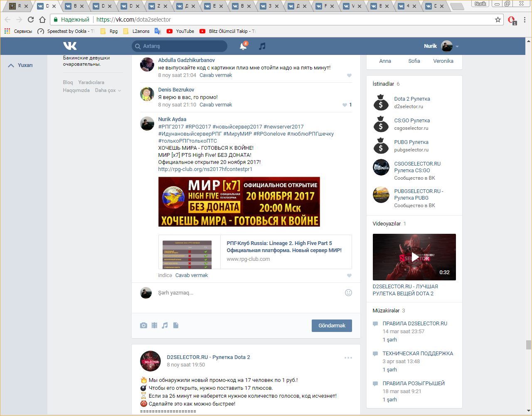532x416 pixels.
Task: Open Chrome's three-dot menu
Action: (525, 20)
